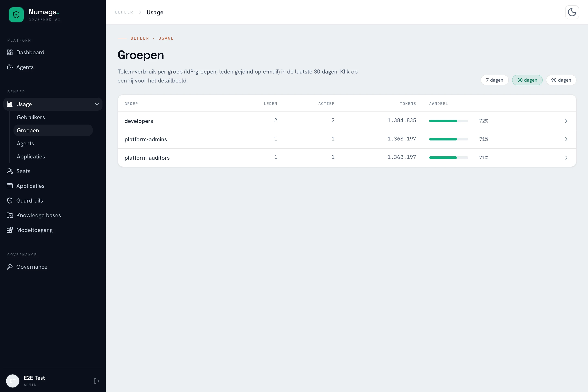Click the Usage breadcrumb title
This screenshot has width=588, height=392.
pos(155,12)
